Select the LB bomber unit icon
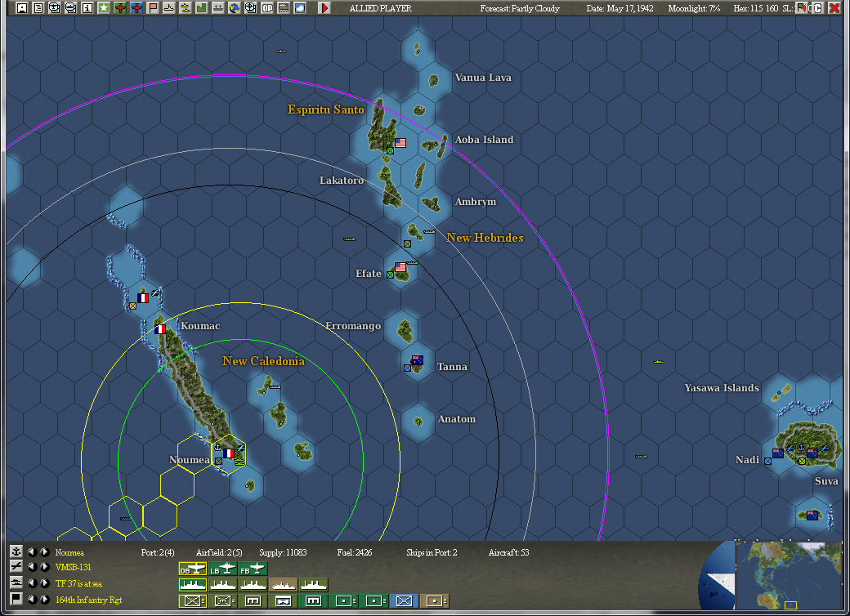Image resolution: width=850 pixels, height=616 pixels. click(x=223, y=569)
